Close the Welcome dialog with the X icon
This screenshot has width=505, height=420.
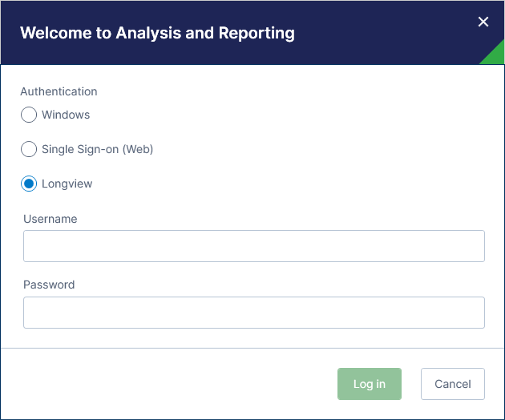click(x=483, y=22)
